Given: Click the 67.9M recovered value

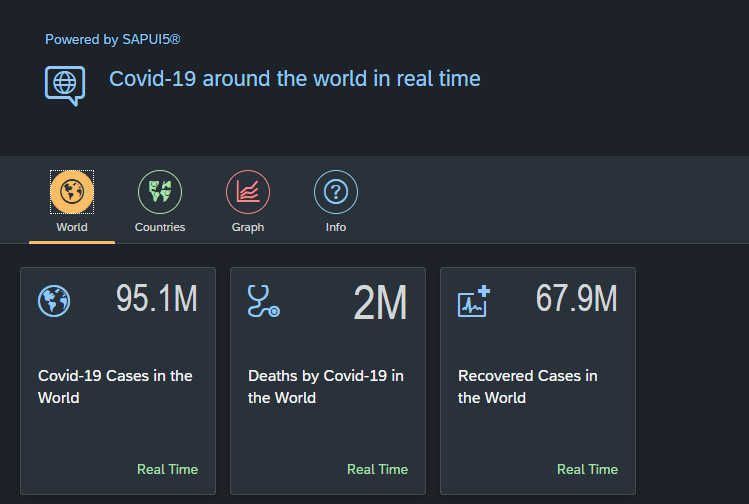Looking at the screenshot, I should [577, 298].
